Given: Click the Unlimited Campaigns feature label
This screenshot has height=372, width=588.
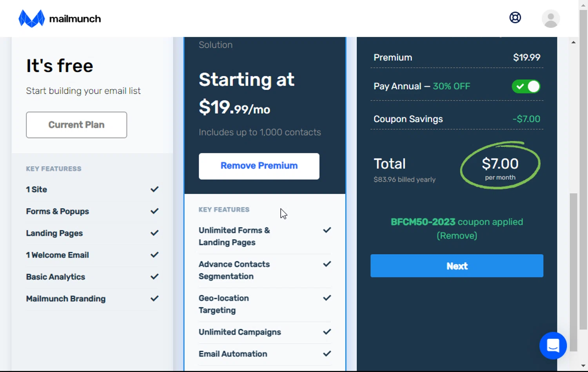Looking at the screenshot, I should [240, 332].
